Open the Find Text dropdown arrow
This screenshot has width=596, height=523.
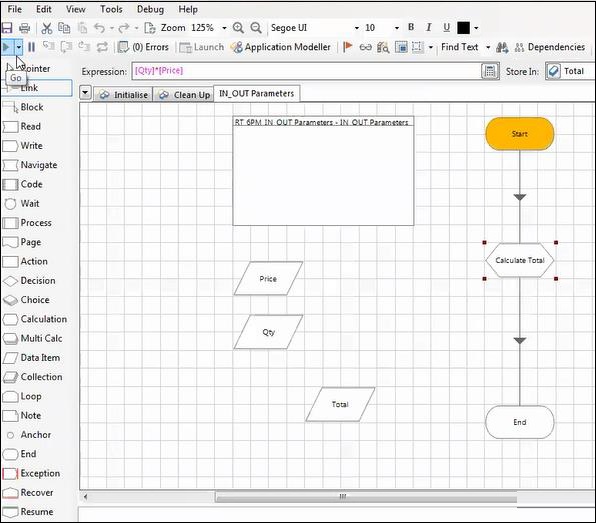(488, 47)
